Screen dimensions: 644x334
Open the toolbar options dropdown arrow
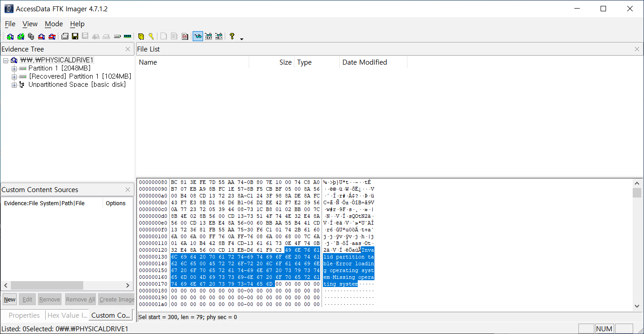tap(241, 38)
